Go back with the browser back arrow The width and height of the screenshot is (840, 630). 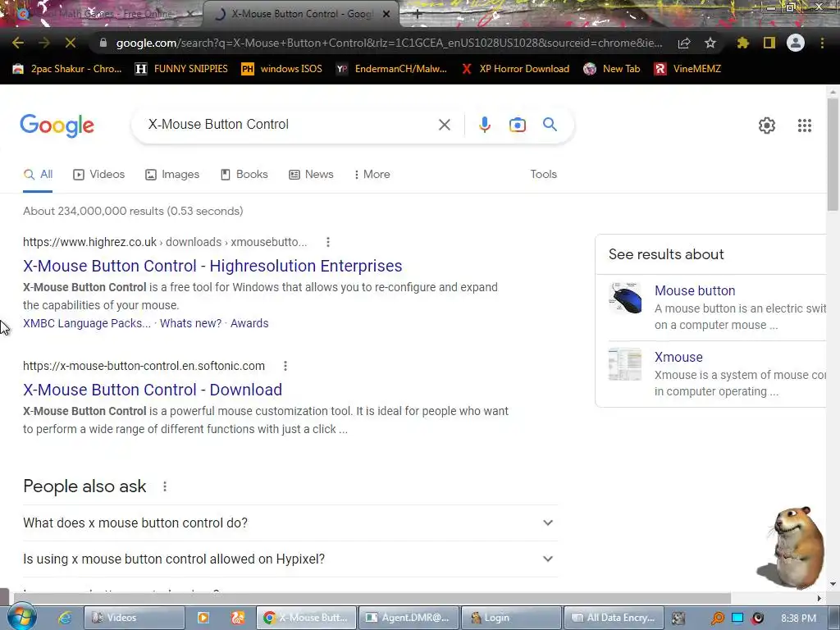18,43
